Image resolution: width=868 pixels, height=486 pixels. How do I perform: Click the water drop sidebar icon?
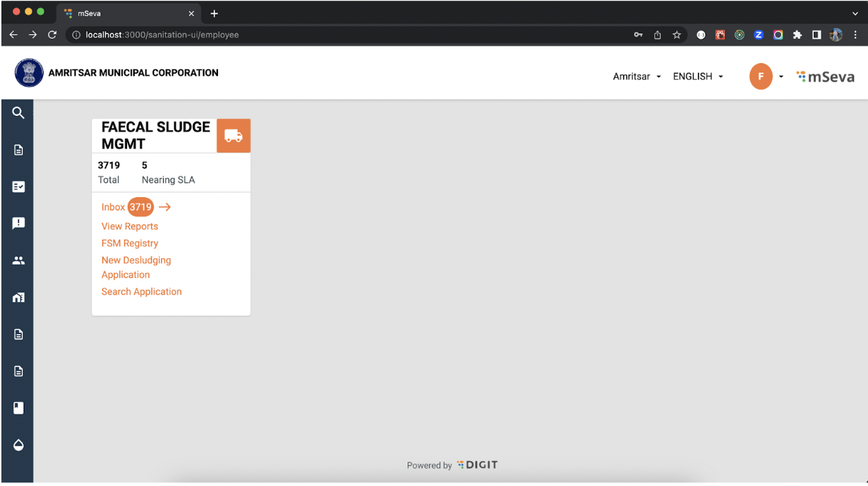[x=19, y=445]
